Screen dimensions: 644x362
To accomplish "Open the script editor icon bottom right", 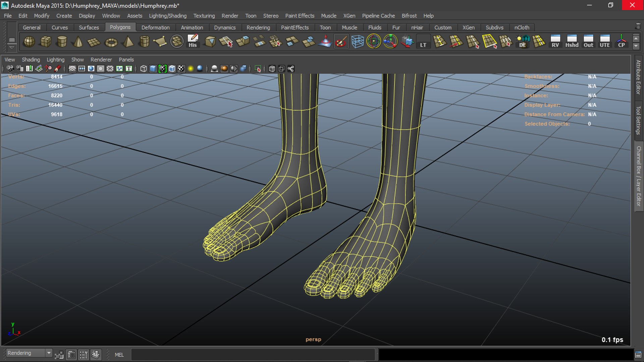I will tap(638, 355).
